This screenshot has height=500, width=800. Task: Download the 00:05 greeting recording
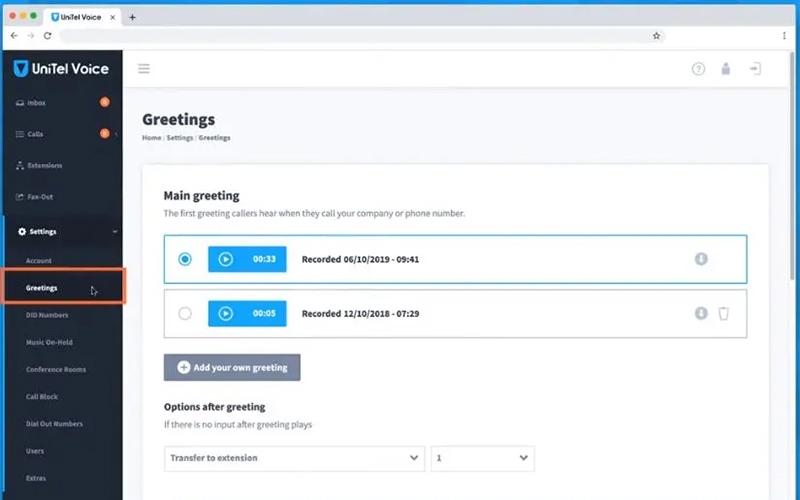[x=701, y=313]
